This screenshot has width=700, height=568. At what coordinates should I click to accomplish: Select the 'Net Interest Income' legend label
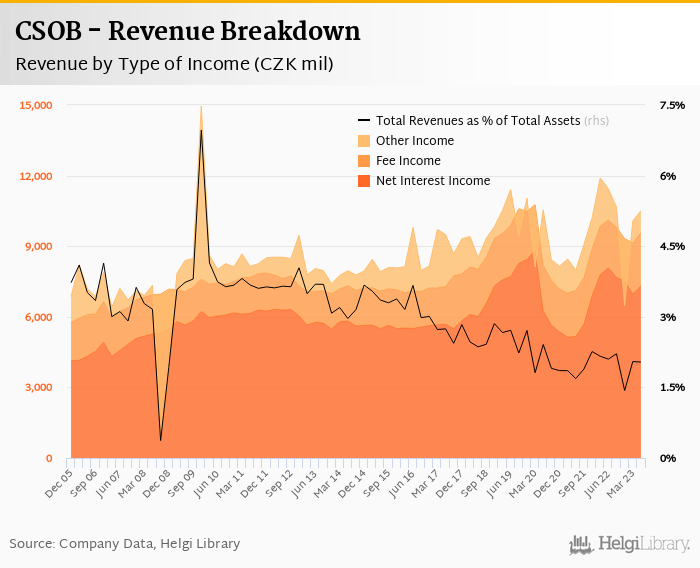[x=433, y=181]
